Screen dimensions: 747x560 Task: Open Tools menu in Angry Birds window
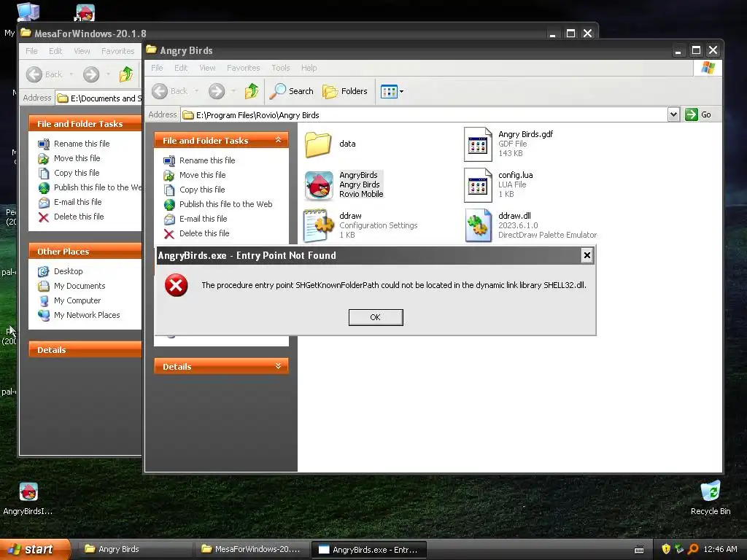click(281, 68)
